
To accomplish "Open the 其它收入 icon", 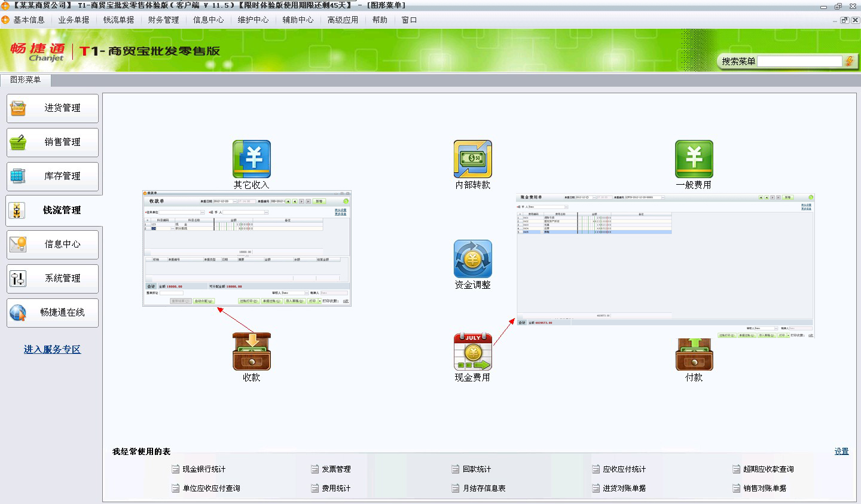I will (x=251, y=159).
